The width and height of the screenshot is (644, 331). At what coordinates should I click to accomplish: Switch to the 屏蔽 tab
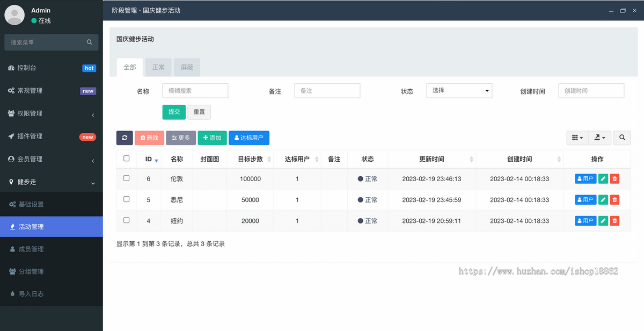(187, 67)
